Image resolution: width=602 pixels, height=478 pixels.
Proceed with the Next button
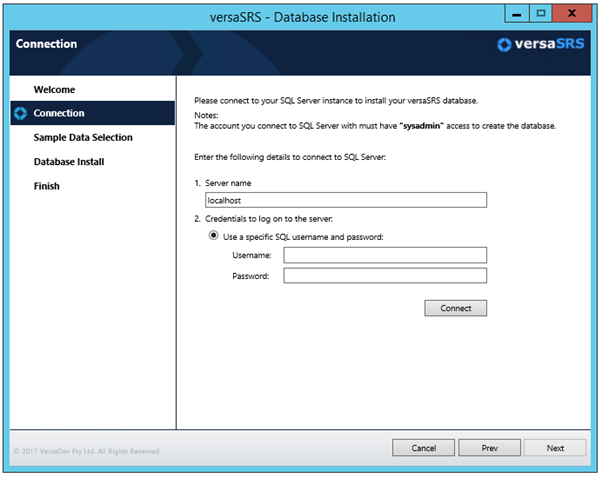point(555,448)
